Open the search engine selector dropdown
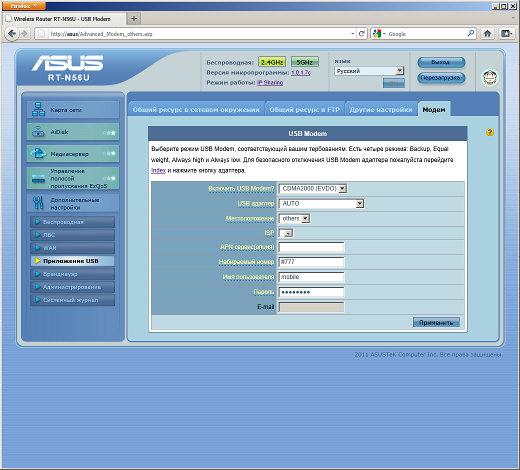The image size is (520, 470). click(379, 34)
